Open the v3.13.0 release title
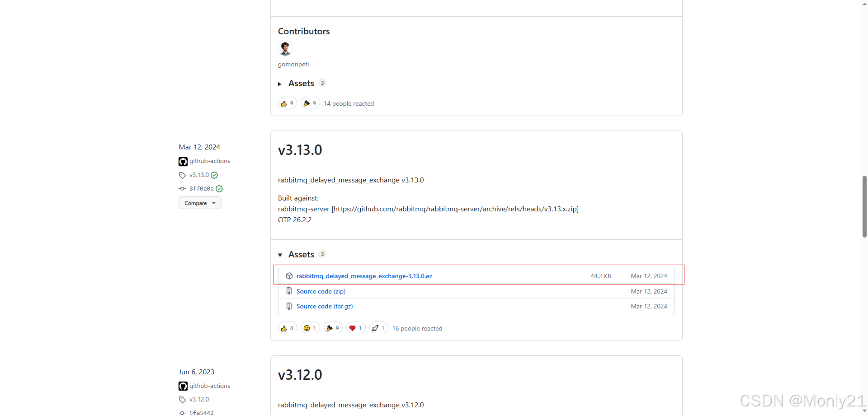The height and width of the screenshot is (415, 868). (x=300, y=150)
